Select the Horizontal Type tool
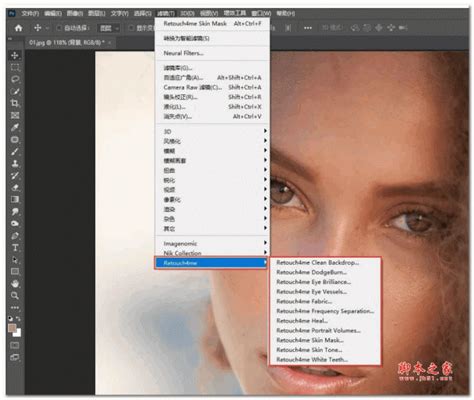Viewport: 474px width, 400px height. [15, 248]
